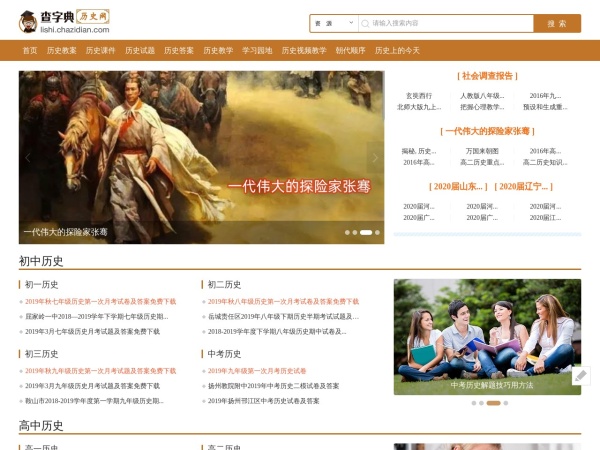Select first dot of main banner carousel
Screen dimensions: 600x450
click(x=347, y=232)
